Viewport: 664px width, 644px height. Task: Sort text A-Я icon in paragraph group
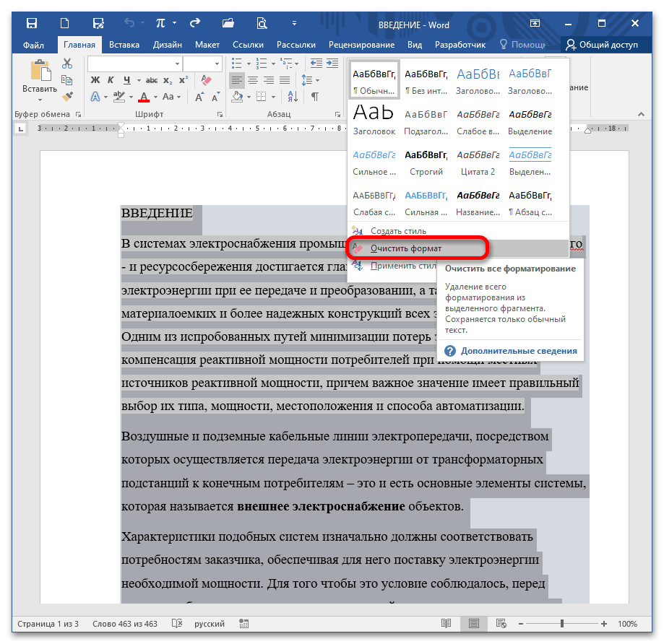293,97
